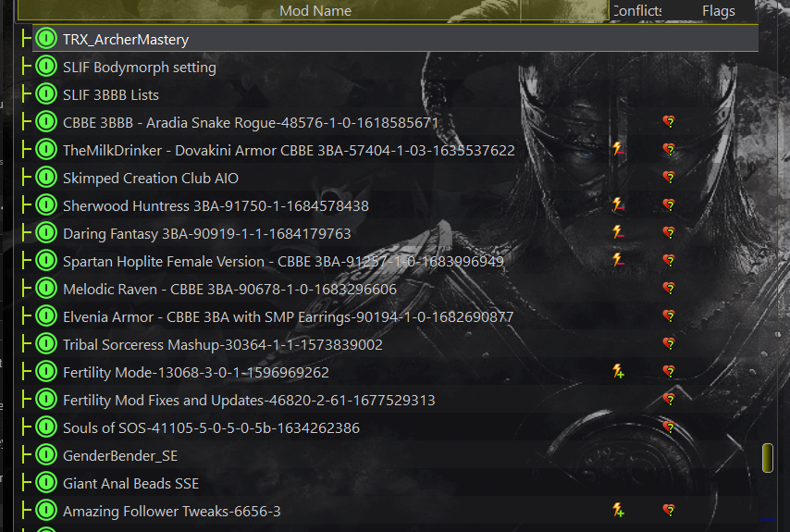Screen dimensions: 790x532
Task: Click Amazing Follower Tweaks heart flag icon
Action: 669,511
